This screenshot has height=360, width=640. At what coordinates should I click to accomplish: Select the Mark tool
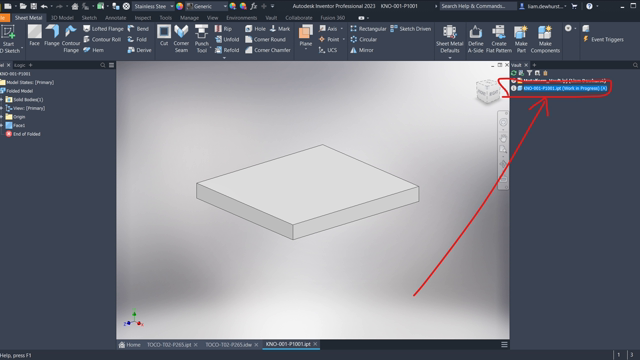(280, 29)
